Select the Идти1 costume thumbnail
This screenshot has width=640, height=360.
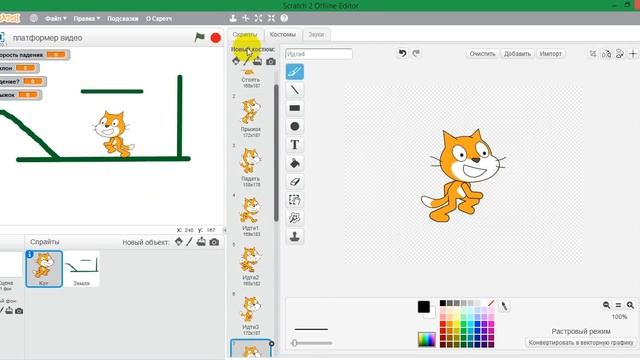tap(251, 215)
